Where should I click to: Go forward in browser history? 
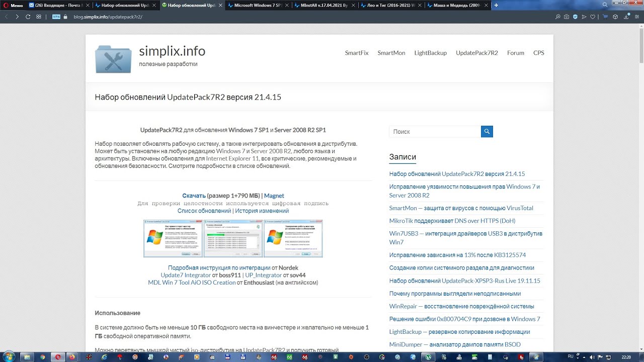coord(17,17)
